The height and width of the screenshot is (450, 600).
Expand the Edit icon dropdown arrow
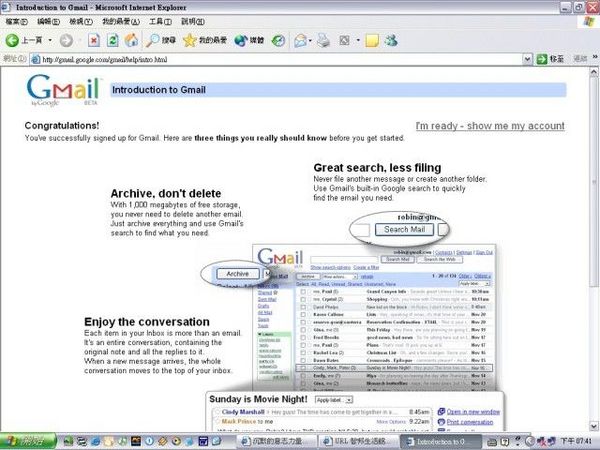[x=358, y=40]
